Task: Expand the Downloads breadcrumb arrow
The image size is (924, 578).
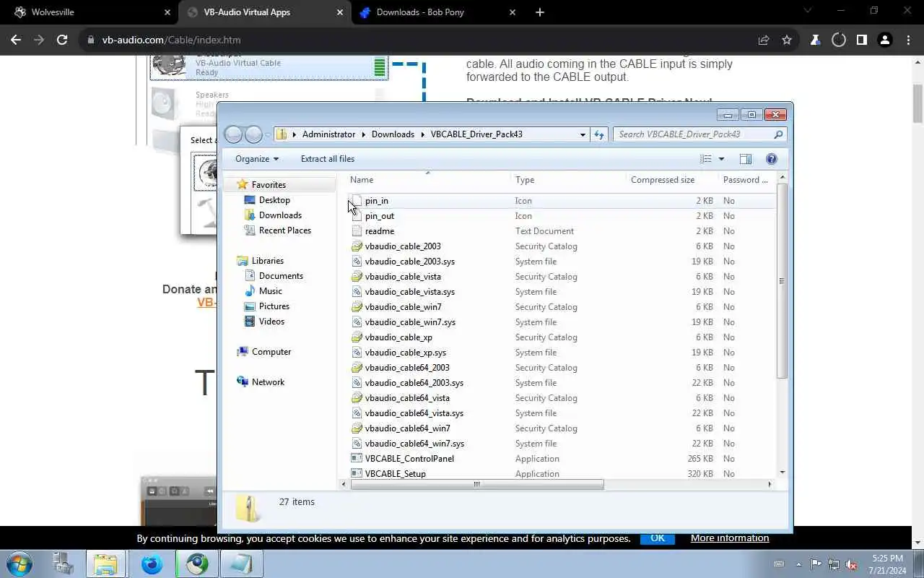Action: 423,134
